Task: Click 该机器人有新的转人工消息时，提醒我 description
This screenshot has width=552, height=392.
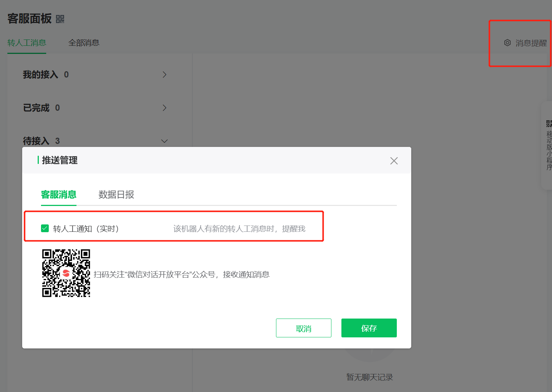Action: click(239, 229)
